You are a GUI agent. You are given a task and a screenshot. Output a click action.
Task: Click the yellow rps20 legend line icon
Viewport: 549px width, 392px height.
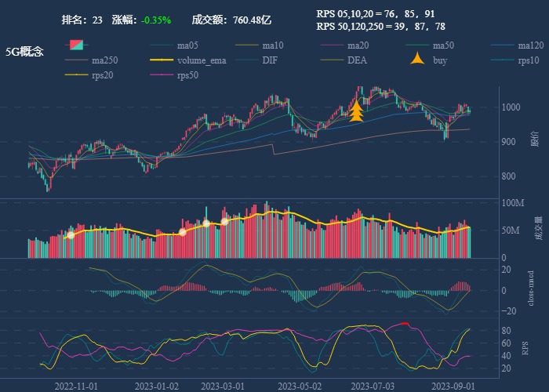tap(76, 75)
